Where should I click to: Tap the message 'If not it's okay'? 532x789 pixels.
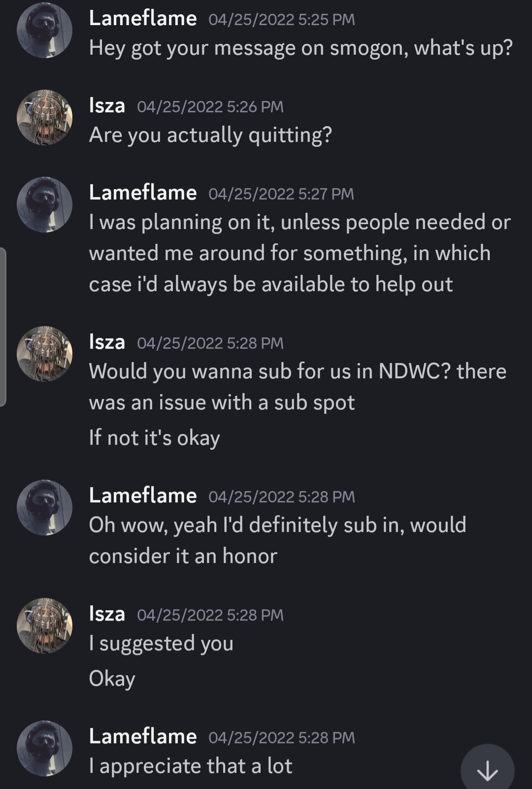pyautogui.click(x=154, y=437)
